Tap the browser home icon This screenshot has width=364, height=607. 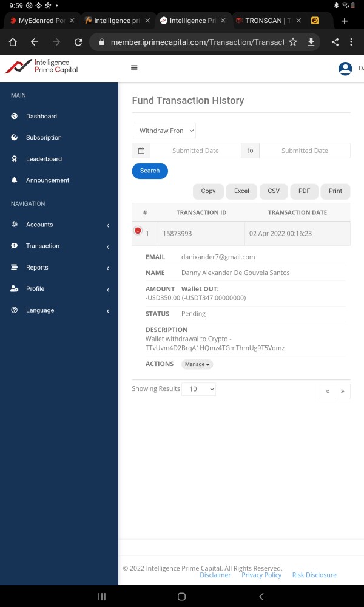[13, 42]
